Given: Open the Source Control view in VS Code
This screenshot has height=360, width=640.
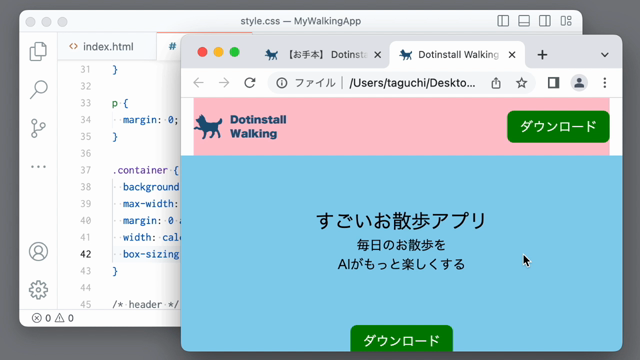Looking at the screenshot, I should (38, 128).
